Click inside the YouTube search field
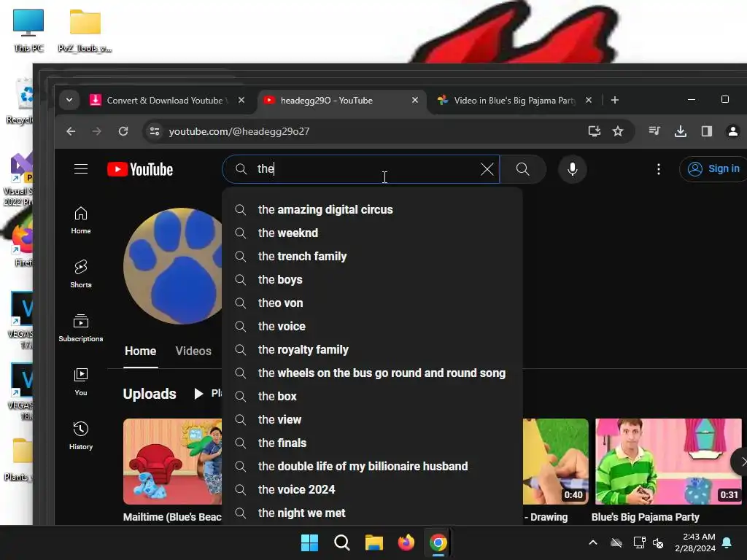The height and width of the screenshot is (560, 747). (360, 169)
